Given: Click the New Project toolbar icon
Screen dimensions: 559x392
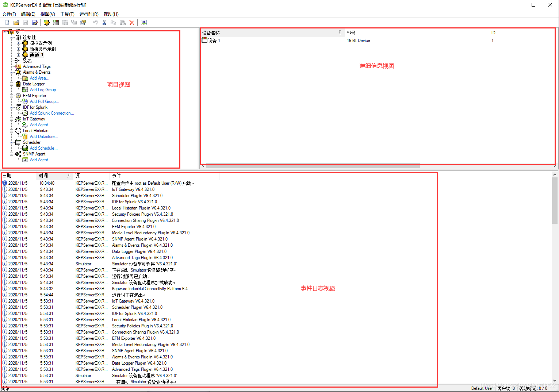Looking at the screenshot, I should tap(7, 23).
